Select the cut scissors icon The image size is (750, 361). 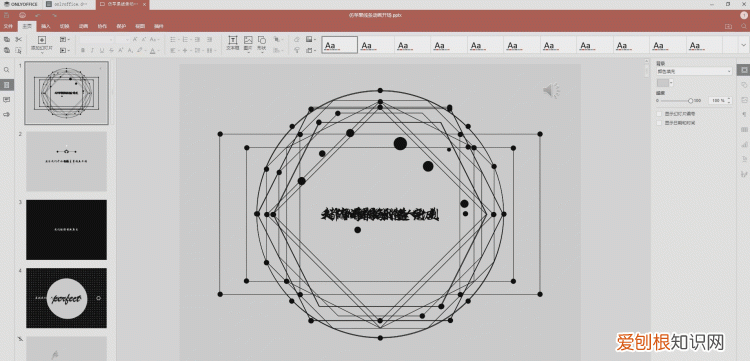pos(18,39)
